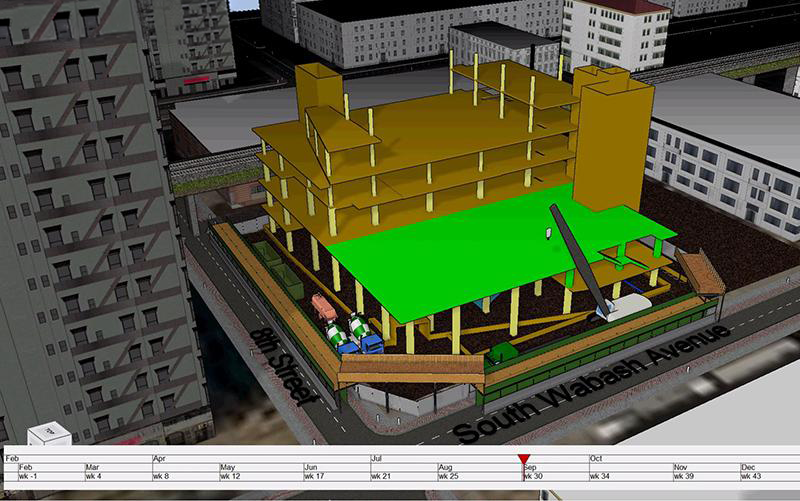Click the 'Oct' quarter label
The image size is (800, 501).
596,459
